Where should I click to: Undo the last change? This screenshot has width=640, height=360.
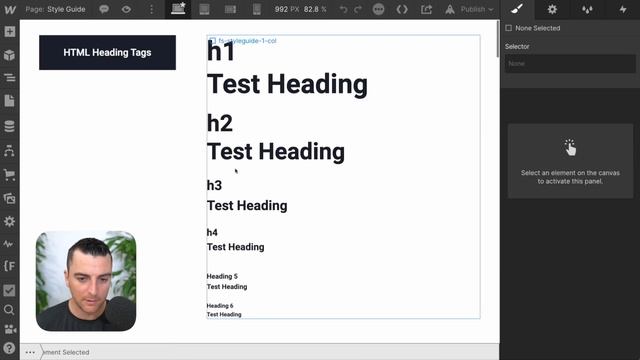(x=343, y=9)
